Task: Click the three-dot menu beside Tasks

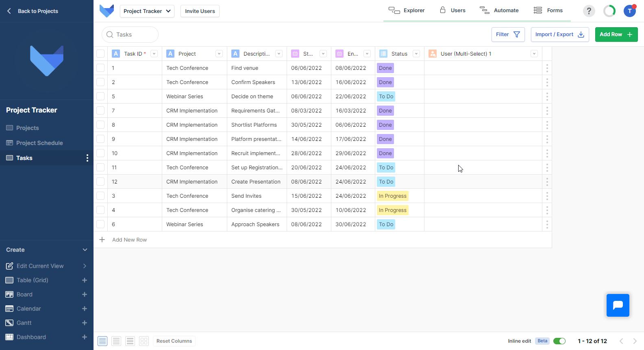Action: pyautogui.click(x=87, y=158)
